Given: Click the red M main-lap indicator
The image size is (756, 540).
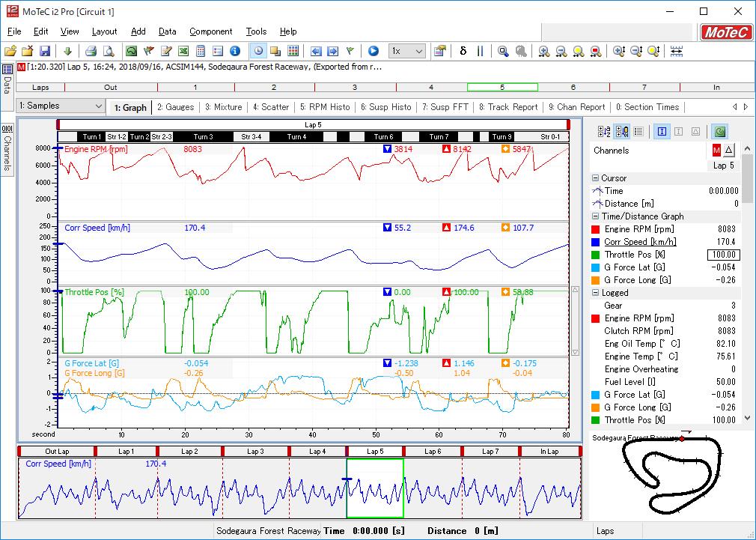Looking at the screenshot, I should [x=716, y=151].
